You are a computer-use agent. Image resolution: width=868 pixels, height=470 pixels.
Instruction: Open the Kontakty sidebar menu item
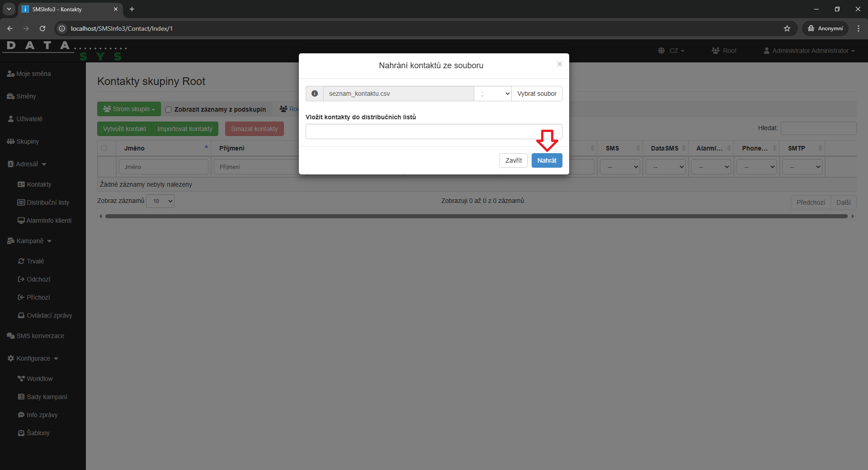(39, 184)
